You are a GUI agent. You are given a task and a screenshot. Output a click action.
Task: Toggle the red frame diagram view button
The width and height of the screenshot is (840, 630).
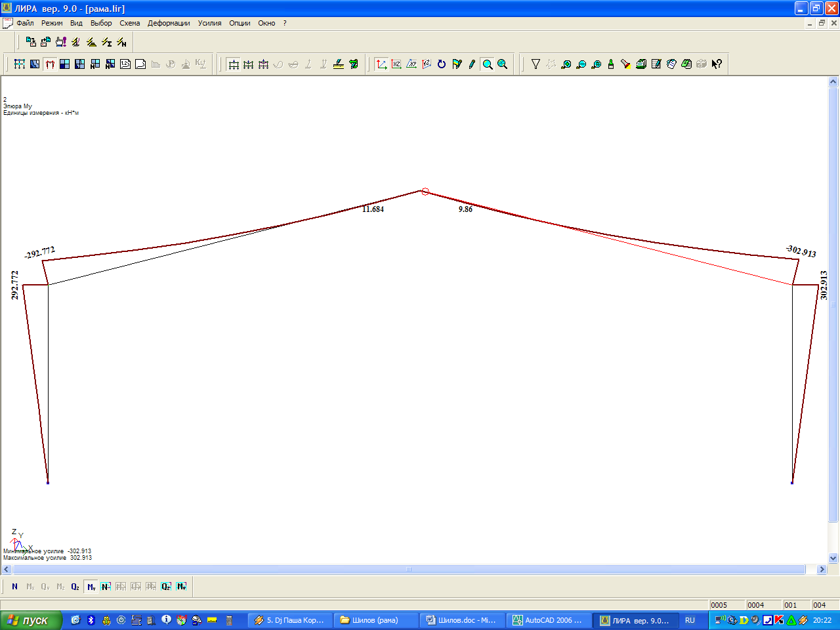pyautogui.click(x=50, y=64)
